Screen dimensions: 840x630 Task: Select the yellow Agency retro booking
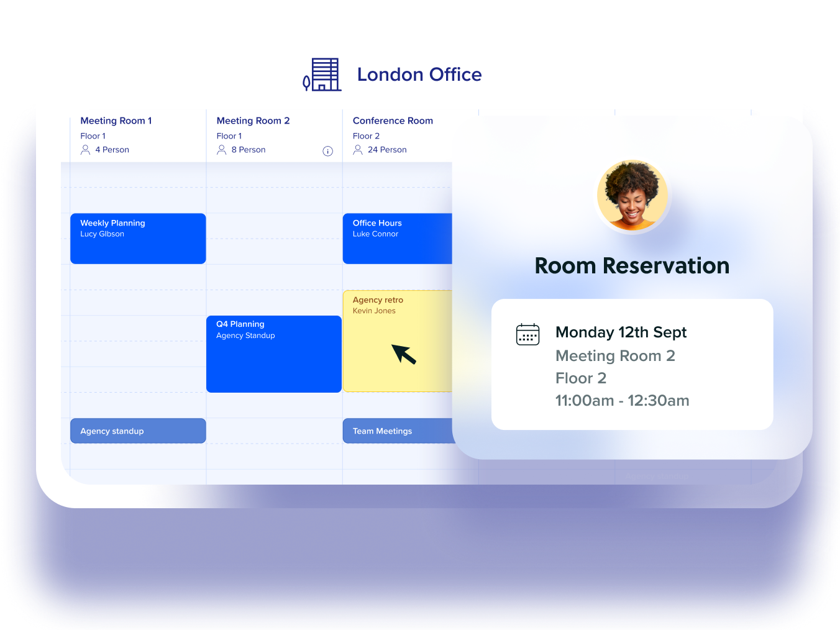pos(398,341)
